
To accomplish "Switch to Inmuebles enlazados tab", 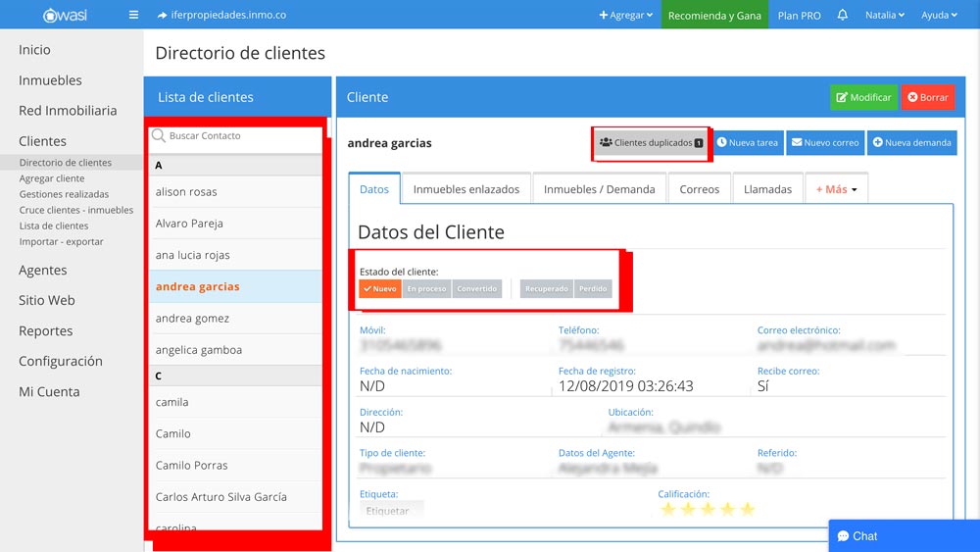I will [465, 189].
